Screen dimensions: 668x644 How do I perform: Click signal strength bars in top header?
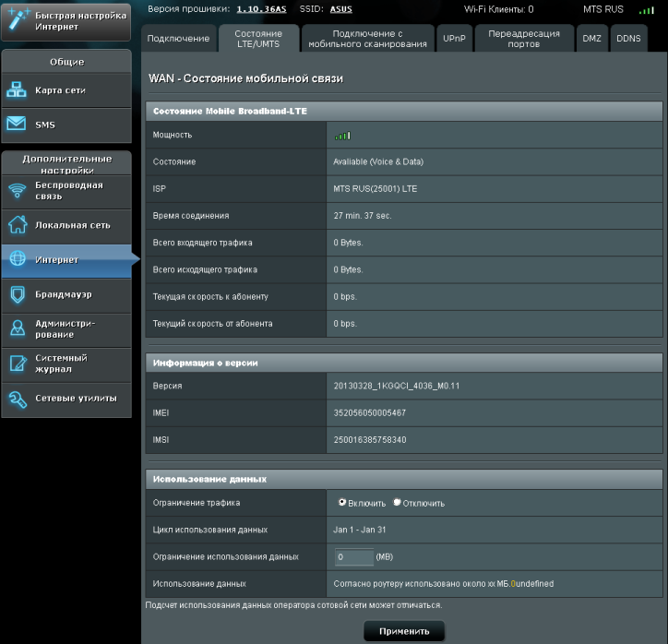[646, 10]
